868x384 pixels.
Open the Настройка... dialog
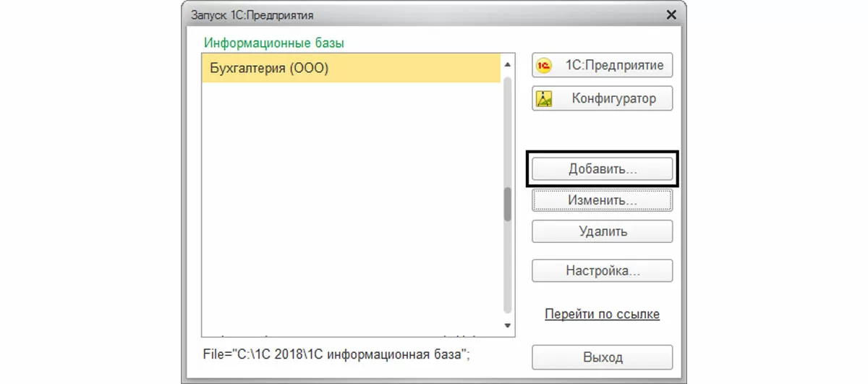(x=602, y=271)
